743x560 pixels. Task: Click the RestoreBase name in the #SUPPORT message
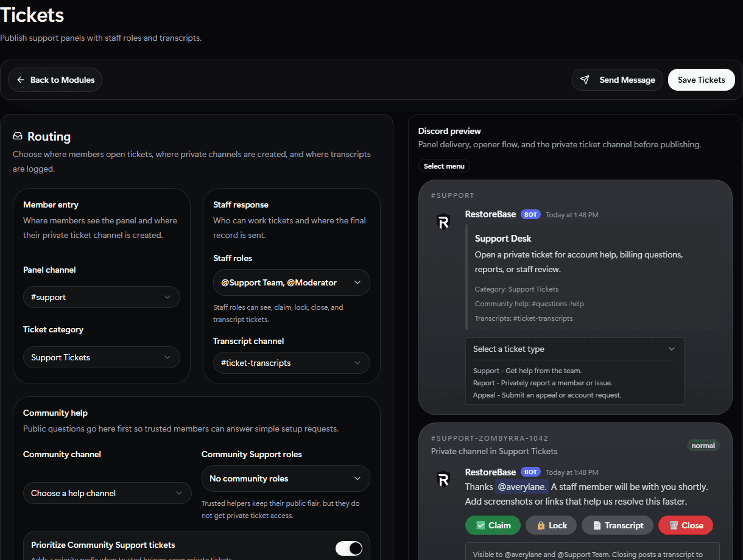(490, 214)
